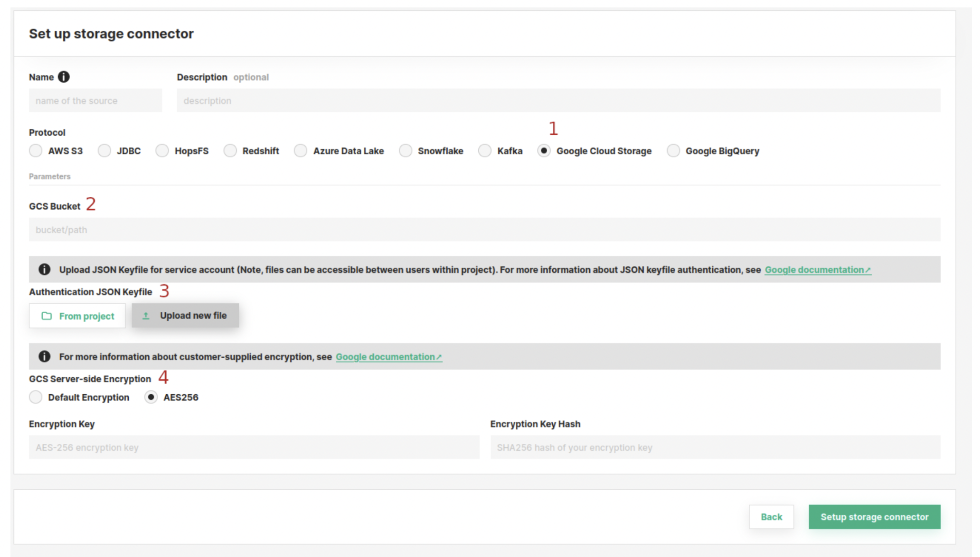Open Google documentation link for JSON keyfile
The width and height of the screenshot is (980, 557).
[817, 270]
